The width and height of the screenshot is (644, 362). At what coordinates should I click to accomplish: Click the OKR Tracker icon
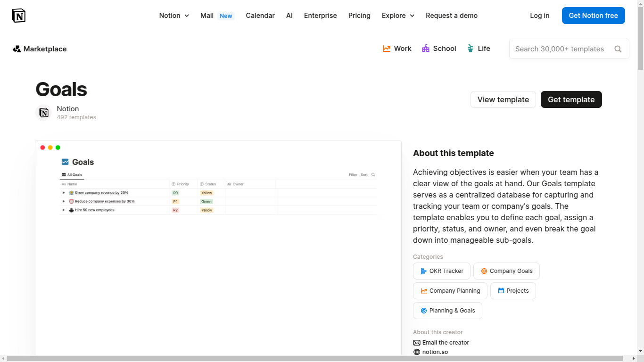(423, 271)
